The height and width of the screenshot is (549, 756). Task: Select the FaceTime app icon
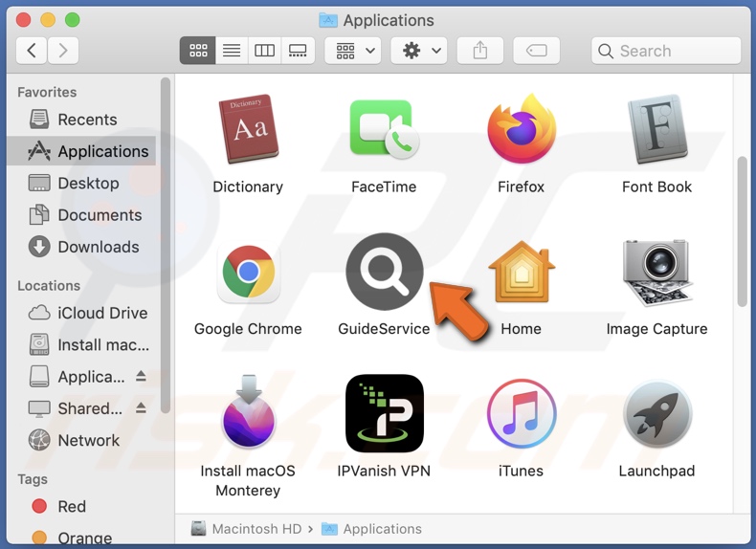[385, 129]
